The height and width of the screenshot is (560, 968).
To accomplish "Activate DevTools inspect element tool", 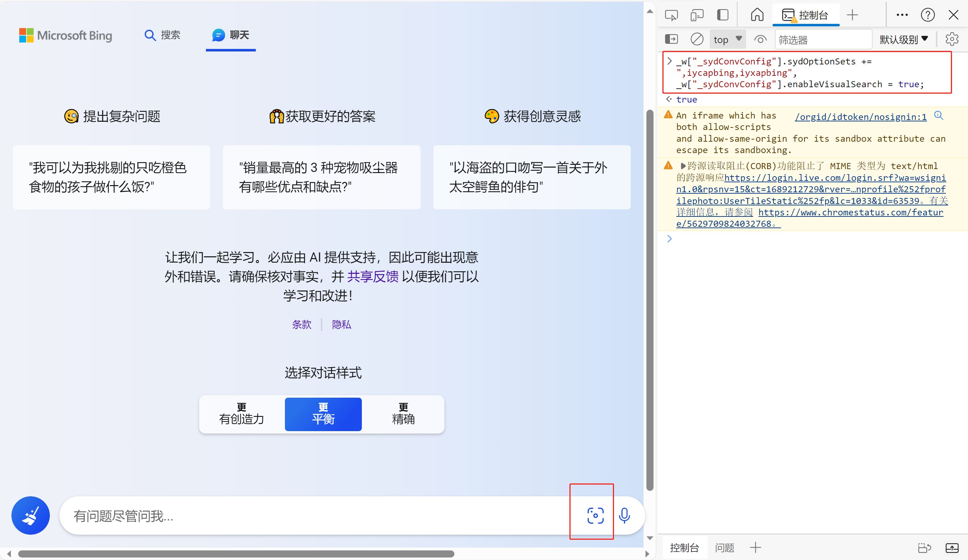I will 671,15.
